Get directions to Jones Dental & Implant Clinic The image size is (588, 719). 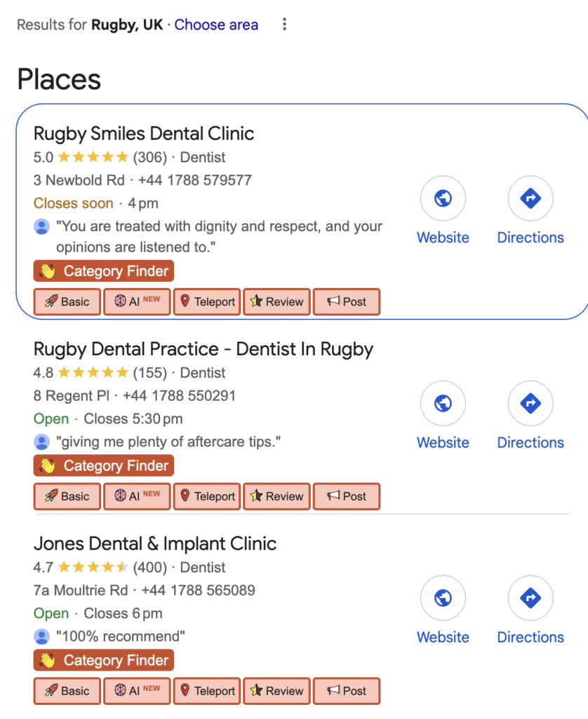[x=530, y=598]
